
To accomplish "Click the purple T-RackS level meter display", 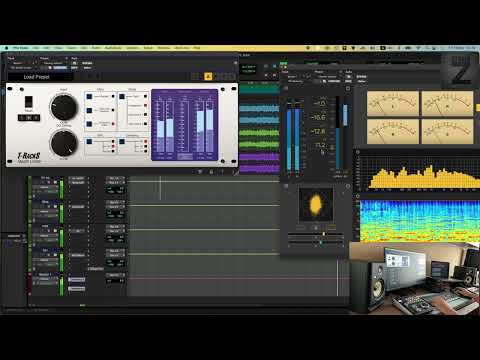I will (x=185, y=125).
